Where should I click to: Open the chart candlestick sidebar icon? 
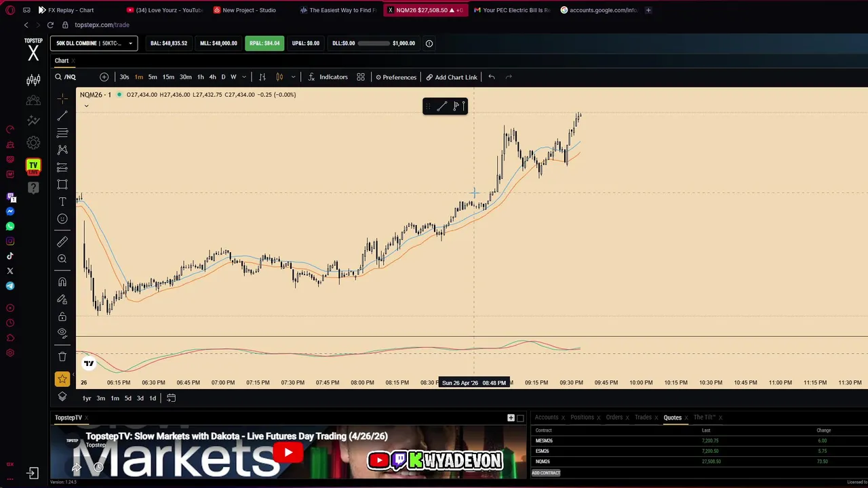pos(33,81)
